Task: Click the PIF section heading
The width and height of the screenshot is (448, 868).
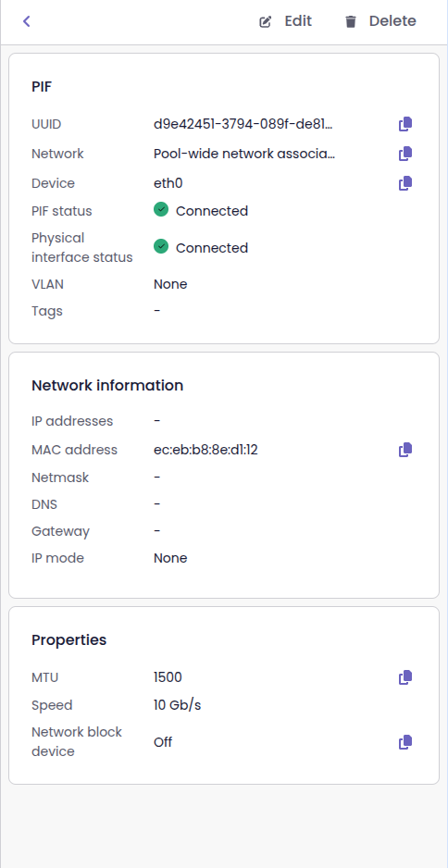Action: 42,87
